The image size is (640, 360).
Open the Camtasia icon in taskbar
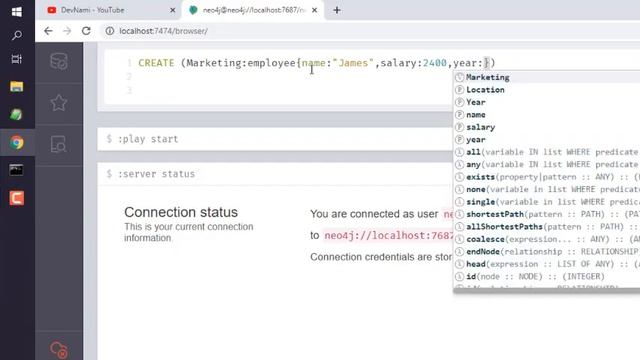click(x=17, y=198)
